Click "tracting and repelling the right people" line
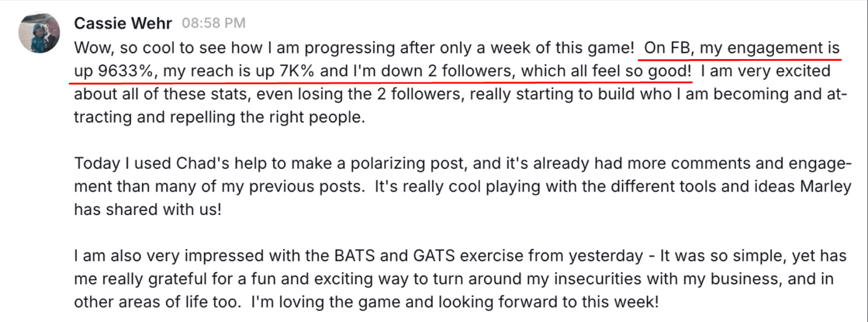The width and height of the screenshot is (868, 322). (219, 117)
